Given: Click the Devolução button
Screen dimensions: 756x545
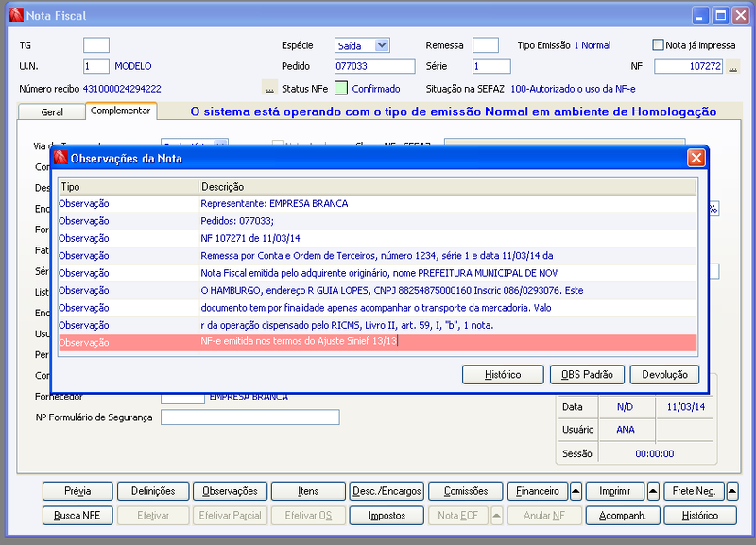Looking at the screenshot, I should click(664, 374).
